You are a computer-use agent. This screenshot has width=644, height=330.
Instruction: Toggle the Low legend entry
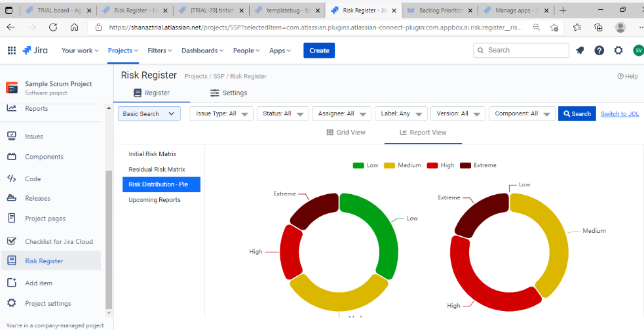point(366,165)
